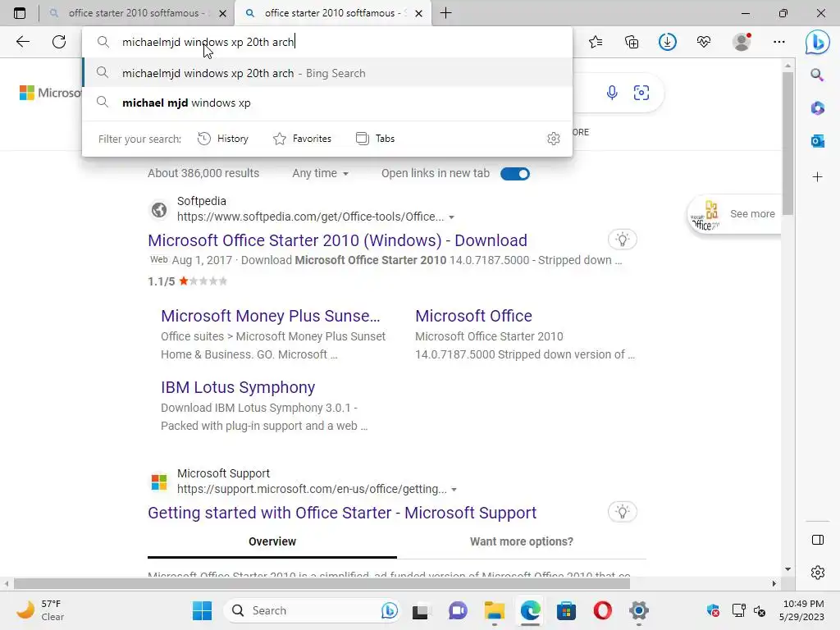The image size is (840, 630).
Task: Click the vertical page scrollbar thumb
Action: point(787,143)
